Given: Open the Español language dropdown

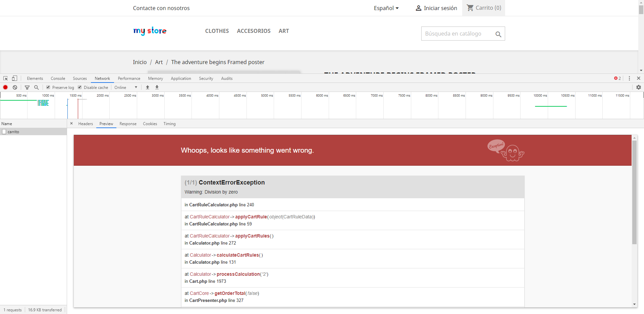Looking at the screenshot, I should click(386, 8).
